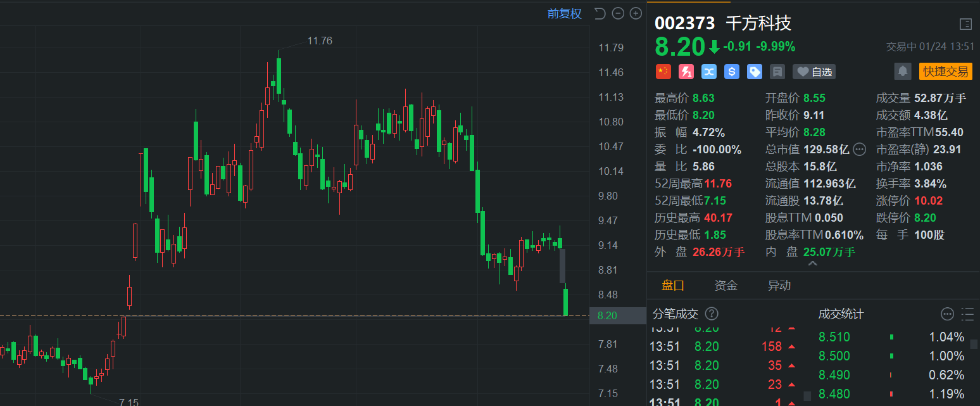The height and width of the screenshot is (406, 980).
Task: Click the 11.76 high marker on the chart
Action: [320, 41]
